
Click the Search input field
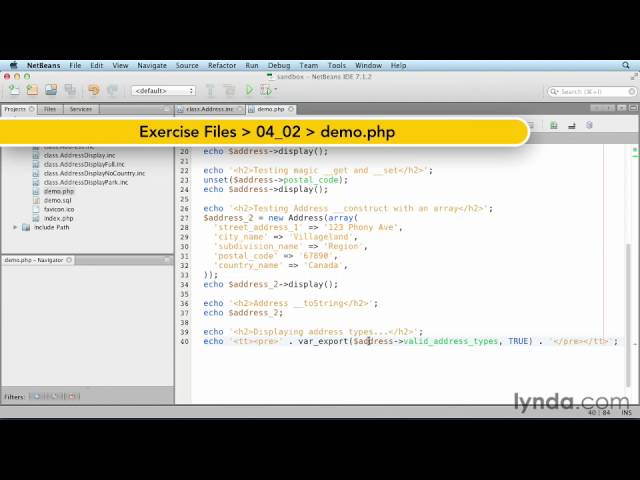[x=592, y=91]
